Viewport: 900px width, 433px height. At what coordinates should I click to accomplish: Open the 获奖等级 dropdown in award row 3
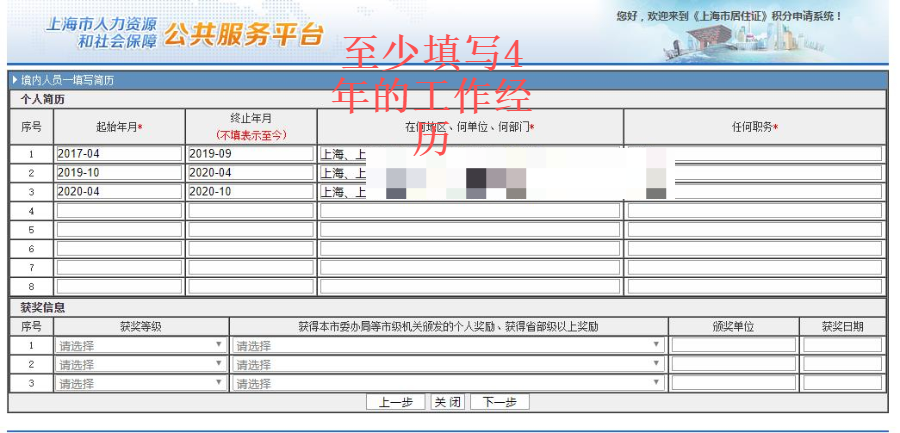tap(141, 384)
